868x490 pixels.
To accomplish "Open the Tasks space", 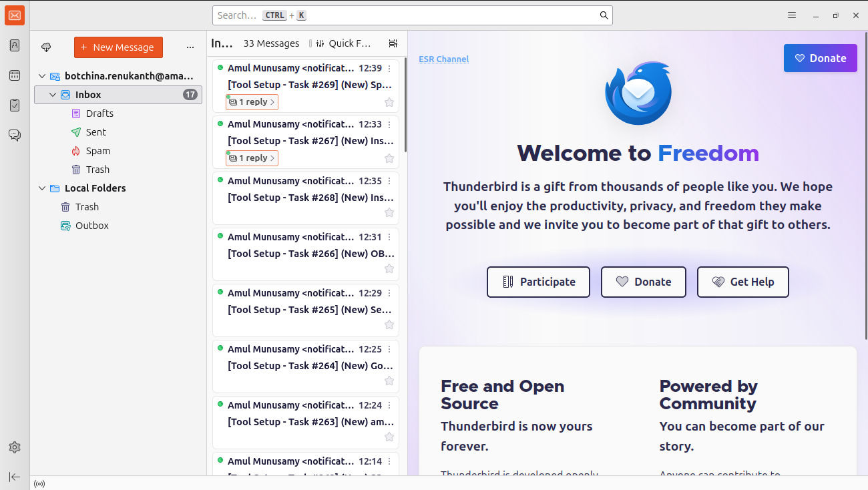I will pos(15,105).
